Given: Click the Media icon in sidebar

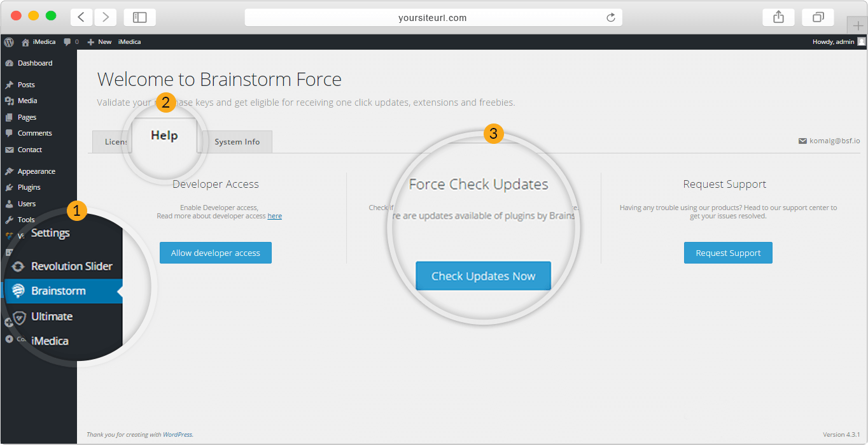Looking at the screenshot, I should [9, 101].
